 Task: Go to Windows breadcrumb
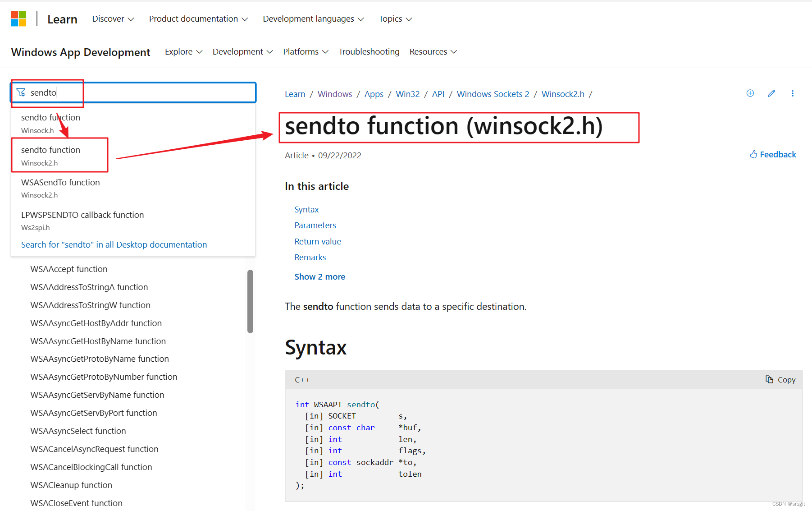point(335,94)
